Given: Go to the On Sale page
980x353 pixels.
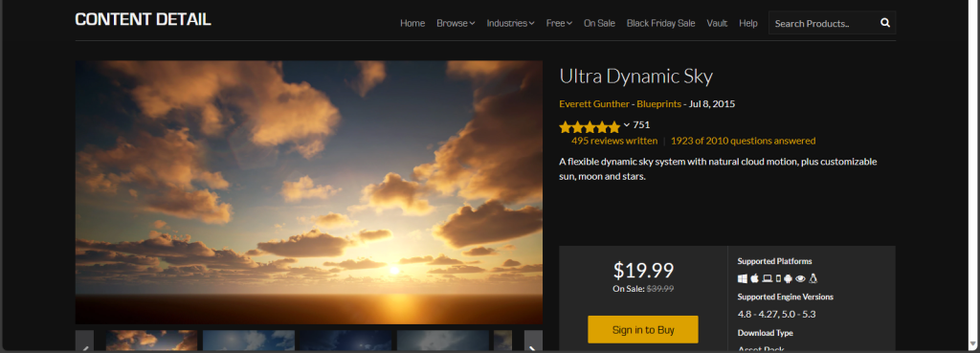Looking at the screenshot, I should pos(599,23).
